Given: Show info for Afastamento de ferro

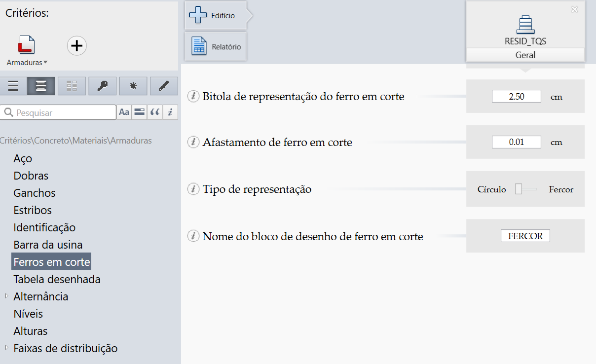Looking at the screenshot, I should point(193,142).
